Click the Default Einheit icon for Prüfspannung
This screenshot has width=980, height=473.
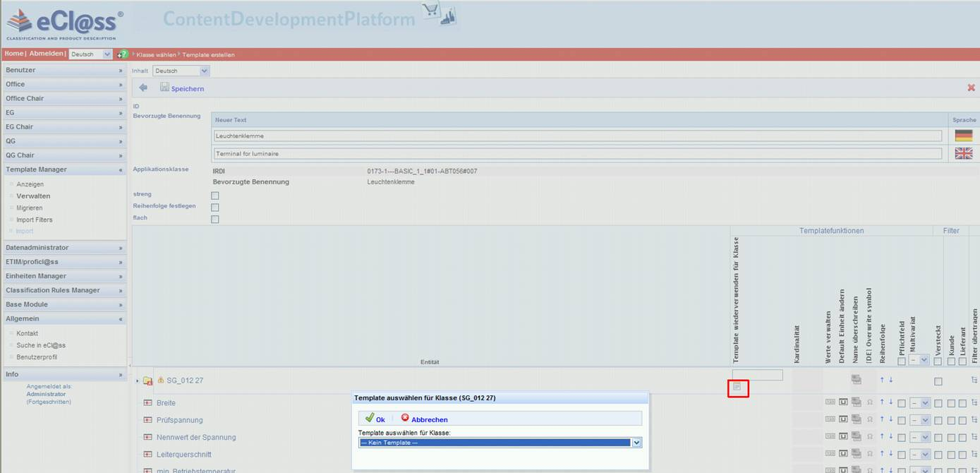(843, 419)
